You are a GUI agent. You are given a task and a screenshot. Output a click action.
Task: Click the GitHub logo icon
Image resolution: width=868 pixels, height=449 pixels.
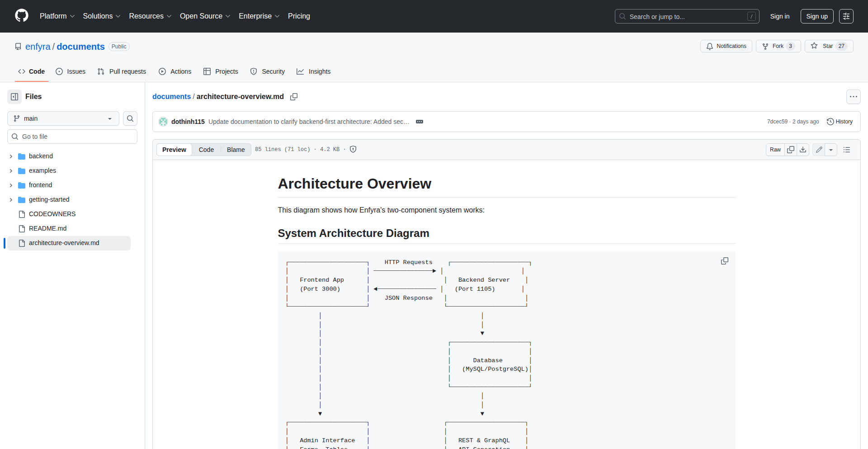pos(22,16)
